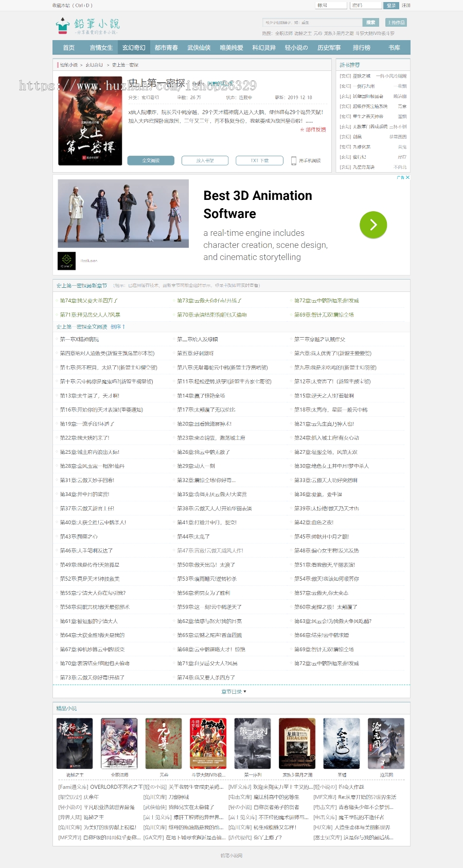This screenshot has height=868, width=463.
Task: Click the 放入书架 button
Action: 205,160
